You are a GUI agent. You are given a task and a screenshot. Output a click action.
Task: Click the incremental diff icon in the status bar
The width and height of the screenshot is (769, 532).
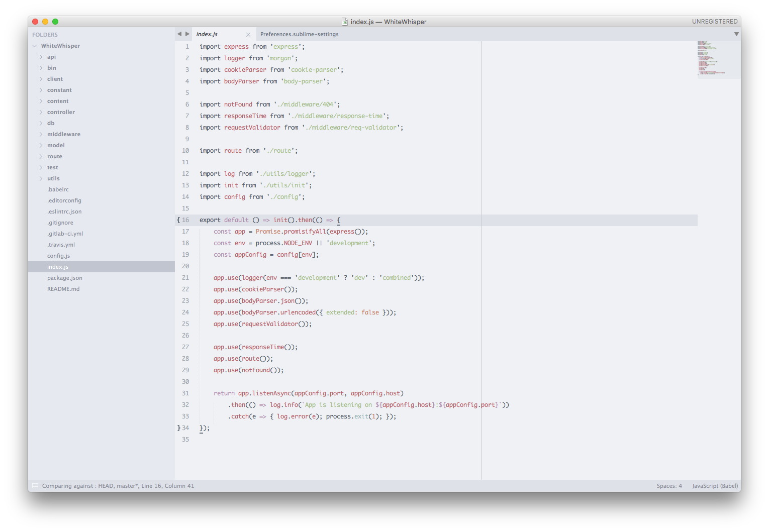coord(35,486)
